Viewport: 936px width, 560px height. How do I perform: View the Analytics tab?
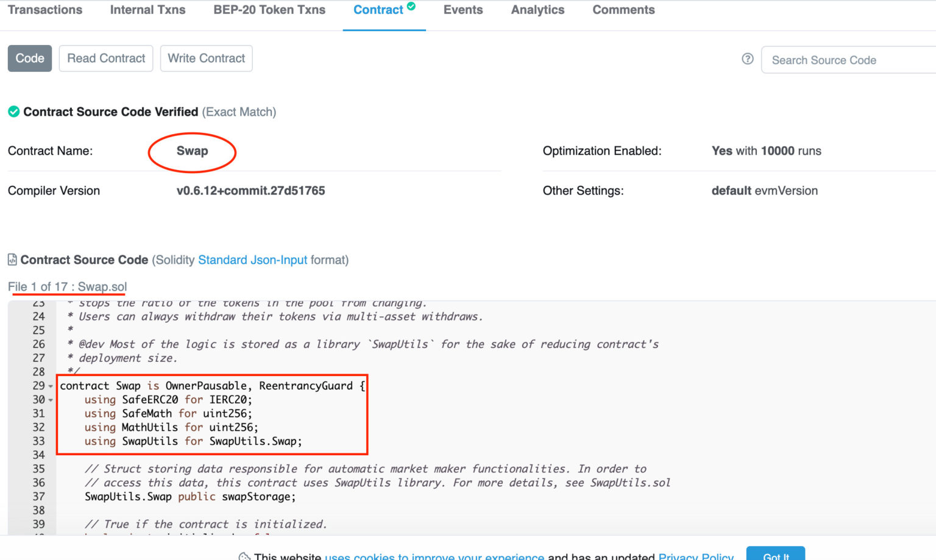coord(537,10)
